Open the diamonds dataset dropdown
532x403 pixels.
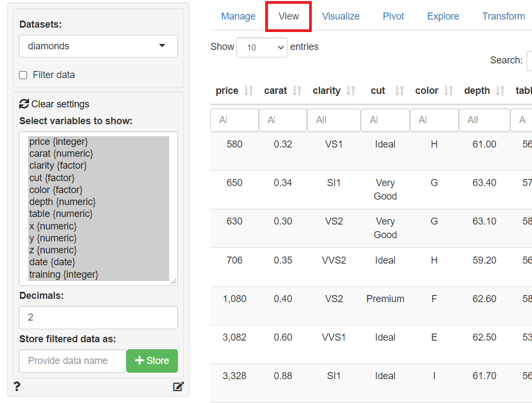coord(98,46)
